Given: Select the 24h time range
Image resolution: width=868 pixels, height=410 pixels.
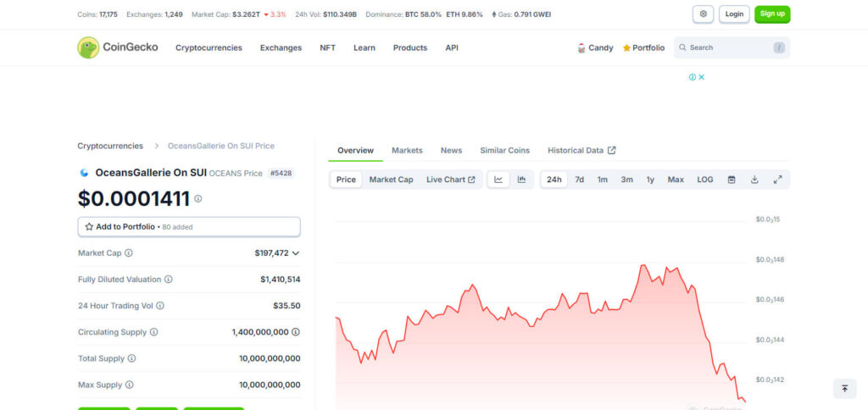Looking at the screenshot, I should pyautogui.click(x=554, y=180).
